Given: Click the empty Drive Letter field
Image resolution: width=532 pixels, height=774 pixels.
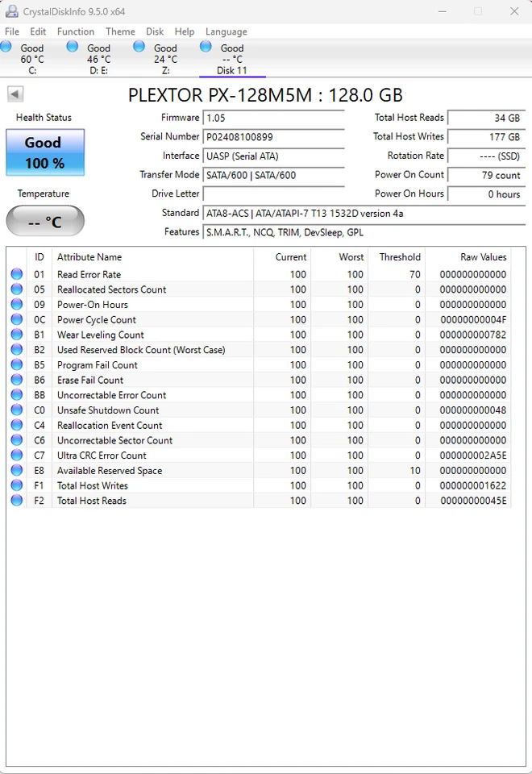Looking at the screenshot, I should pos(273,194).
